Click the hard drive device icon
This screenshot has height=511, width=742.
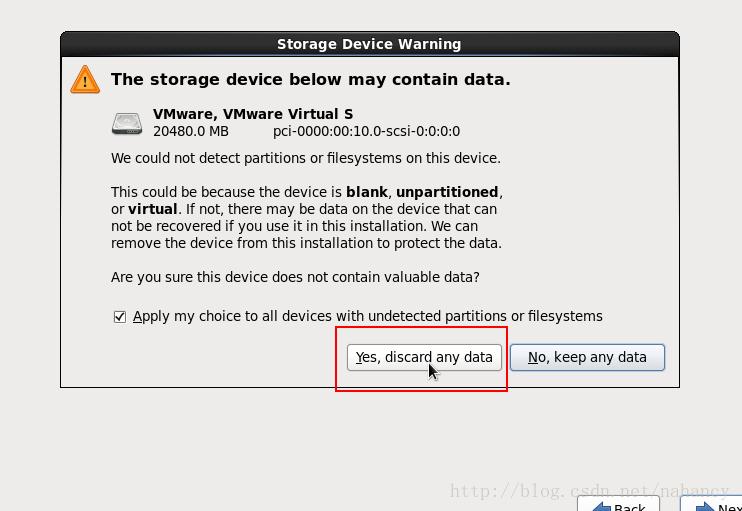[x=127, y=123]
